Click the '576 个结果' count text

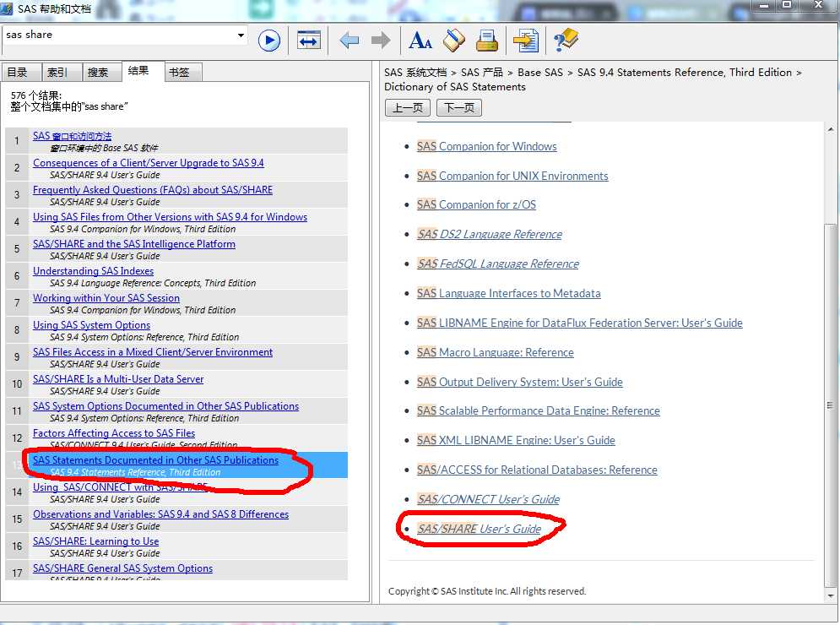(36, 95)
